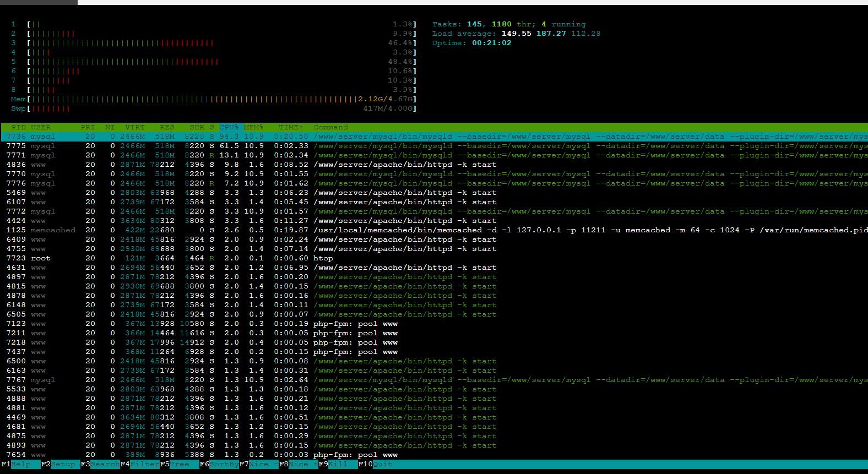Toggle F5 Tree view
Screen dimensions: 868x474
click(x=180, y=464)
